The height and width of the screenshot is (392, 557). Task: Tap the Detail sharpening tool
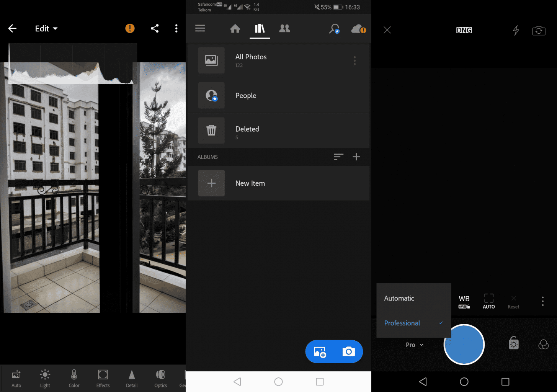click(x=132, y=378)
